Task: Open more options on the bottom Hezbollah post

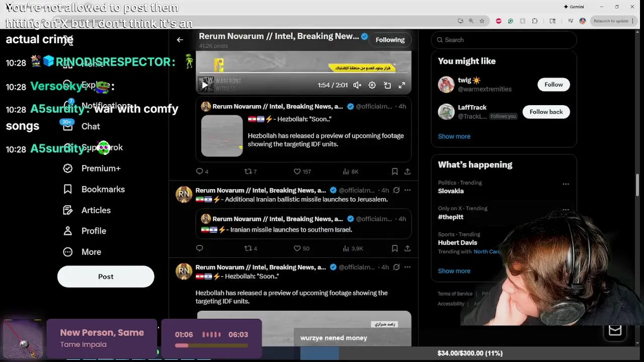Action: tap(408, 267)
